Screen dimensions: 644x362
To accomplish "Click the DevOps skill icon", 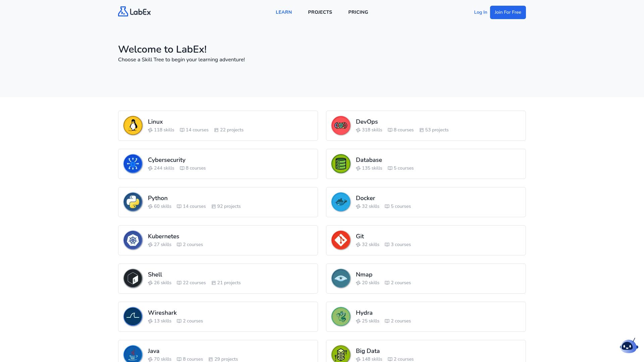I will (341, 125).
